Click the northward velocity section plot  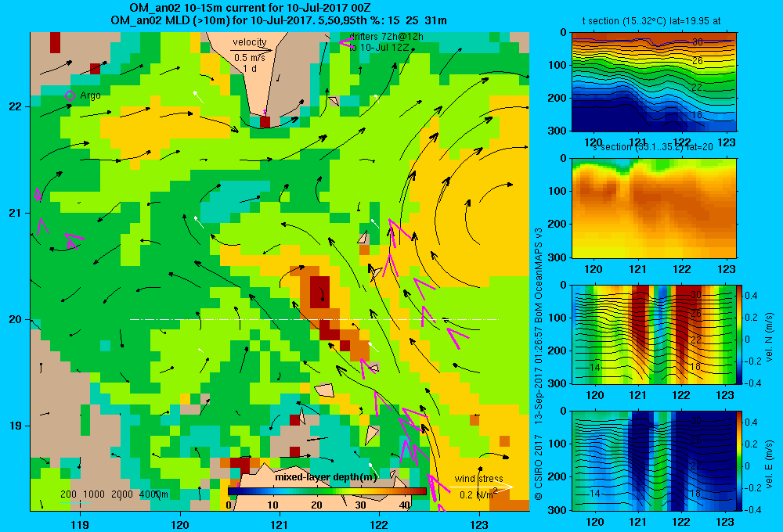tap(654, 334)
